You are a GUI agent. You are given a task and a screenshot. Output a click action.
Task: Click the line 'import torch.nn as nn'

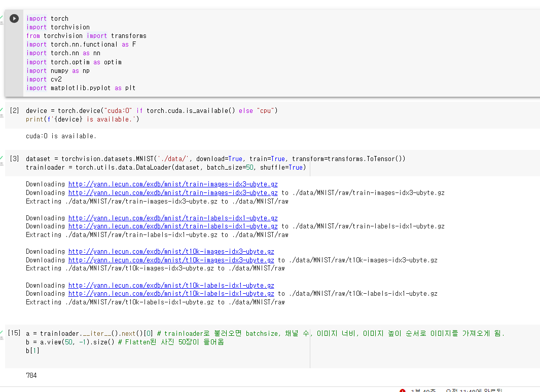tap(63, 53)
